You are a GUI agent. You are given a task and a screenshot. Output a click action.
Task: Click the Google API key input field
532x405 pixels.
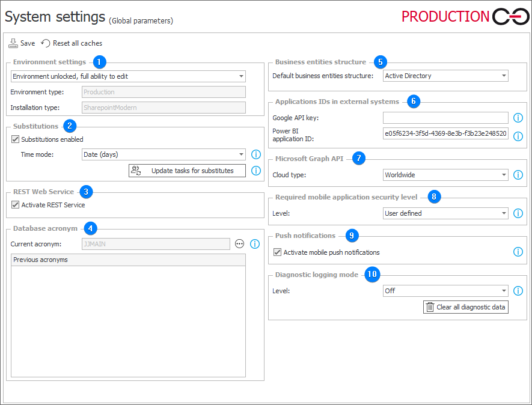445,118
